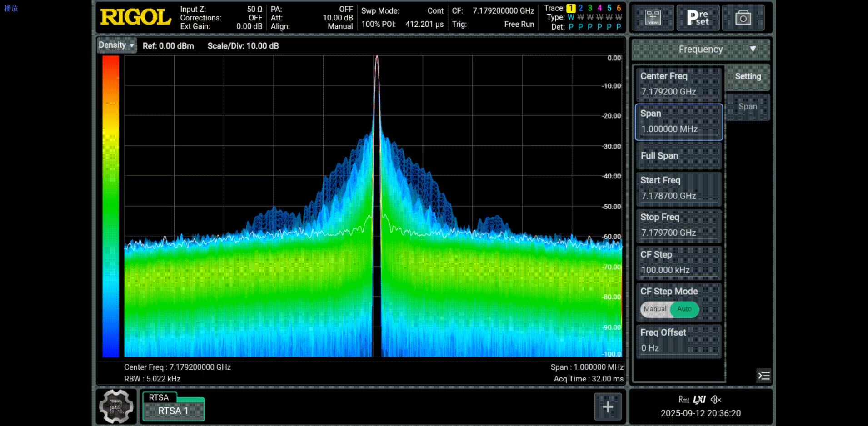Click the Rigol gear logo icon
Image resolution: width=868 pixels, height=426 pixels.
[116, 406]
